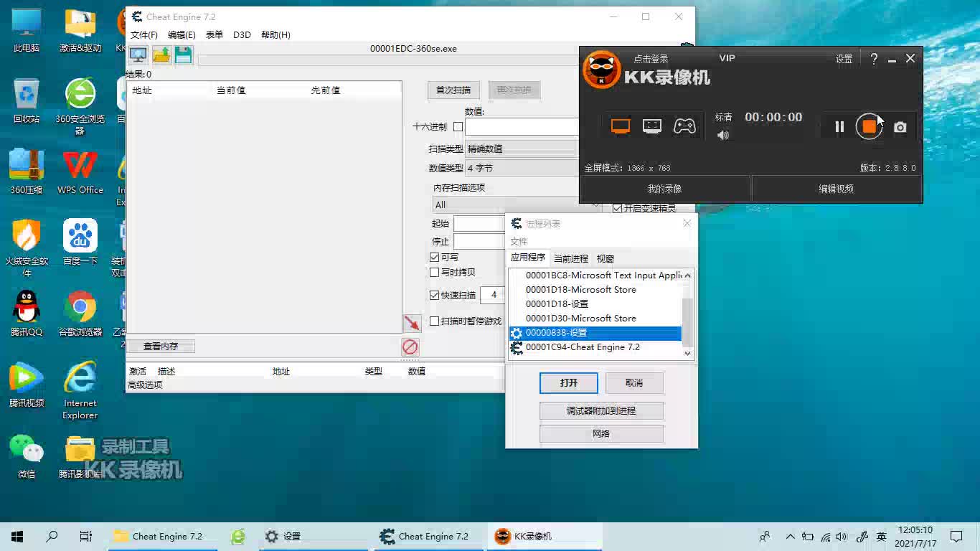Open 百度一下 desktop icon
This screenshot has height=551, width=980.
[x=80, y=242]
